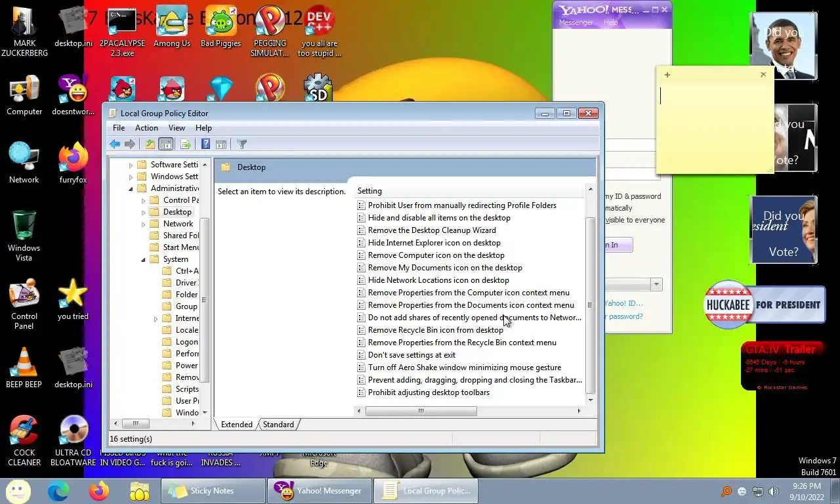Click the Forward arrow in Policy Editor toolbar

click(x=130, y=144)
